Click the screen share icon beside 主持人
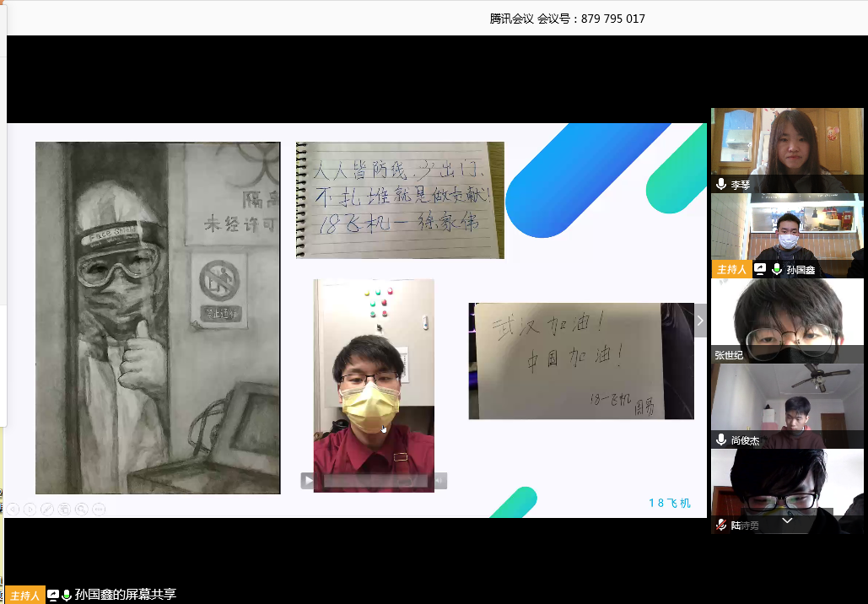The image size is (868, 604). click(53, 595)
